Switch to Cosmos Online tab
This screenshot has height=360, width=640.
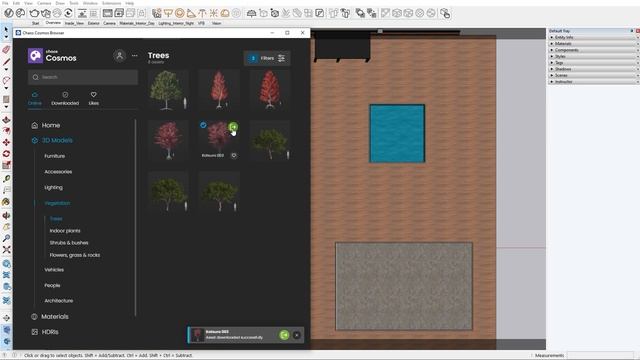(x=35, y=99)
